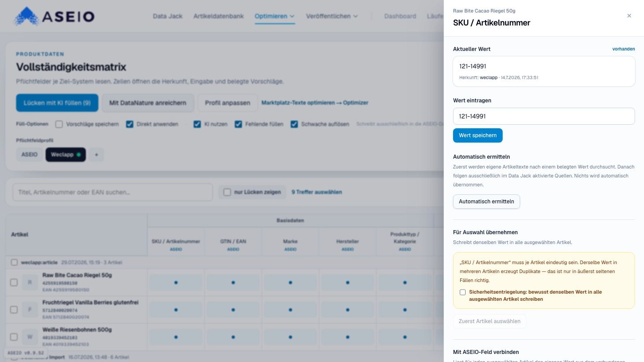Select the ASEIO Pflichtfeldprofil chip
Screen dimensions: 644x362
pos(30,155)
